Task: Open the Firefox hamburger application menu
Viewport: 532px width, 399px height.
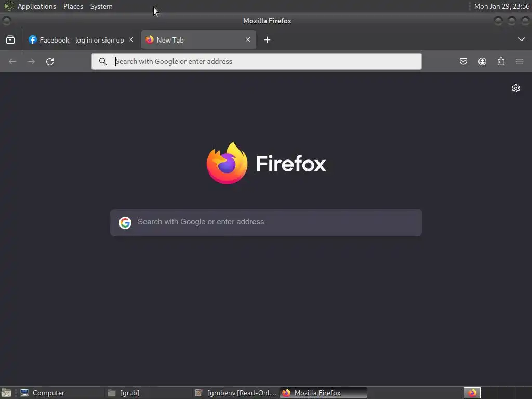Action: (x=520, y=61)
